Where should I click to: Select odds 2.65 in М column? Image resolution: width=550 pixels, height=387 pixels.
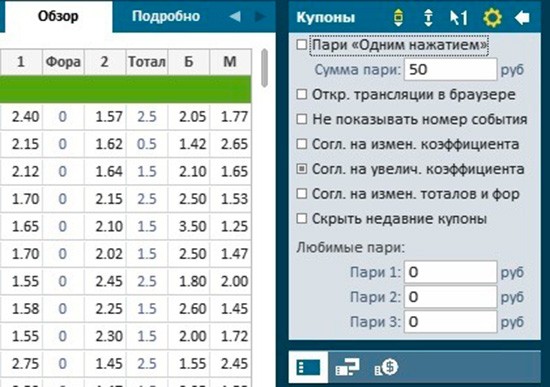point(234,144)
